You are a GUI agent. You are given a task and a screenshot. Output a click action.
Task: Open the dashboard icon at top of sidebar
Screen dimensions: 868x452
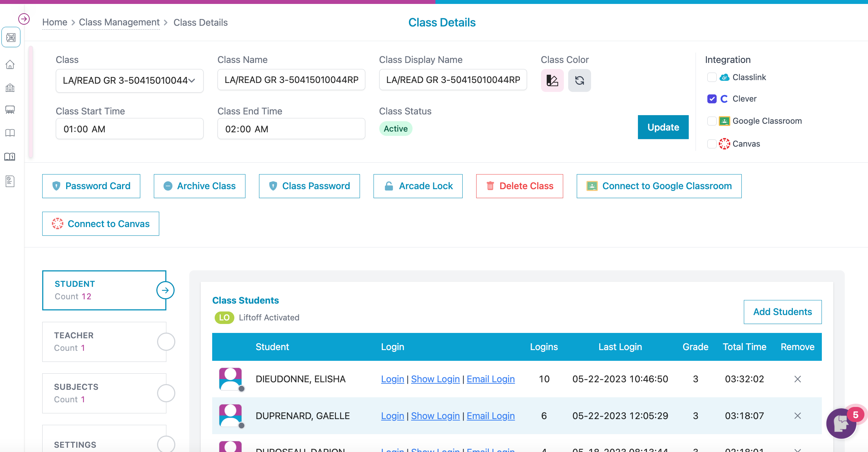(x=11, y=37)
